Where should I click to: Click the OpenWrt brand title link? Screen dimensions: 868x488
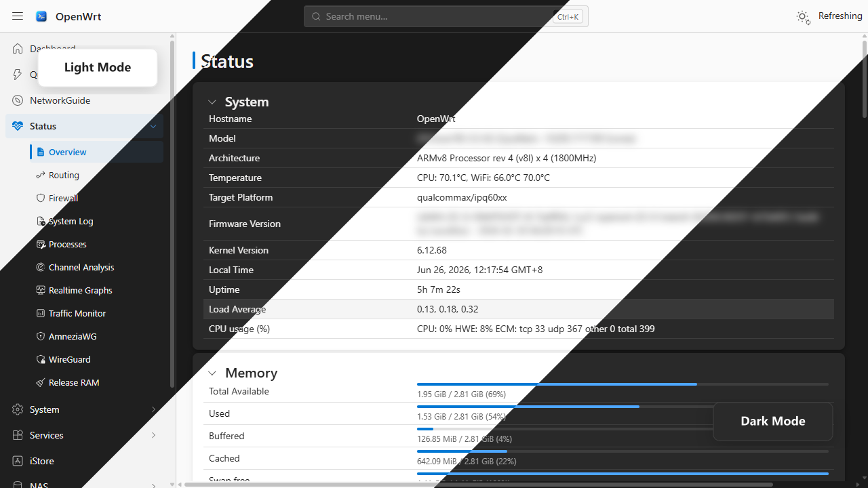coord(79,17)
